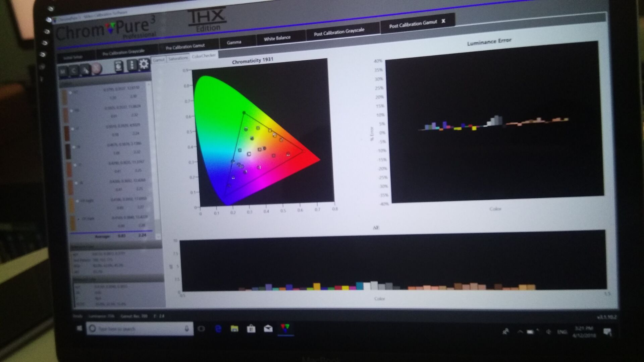Switch input language via ENG indicator
Image resolution: width=644 pixels, height=362 pixels.
[x=562, y=332]
